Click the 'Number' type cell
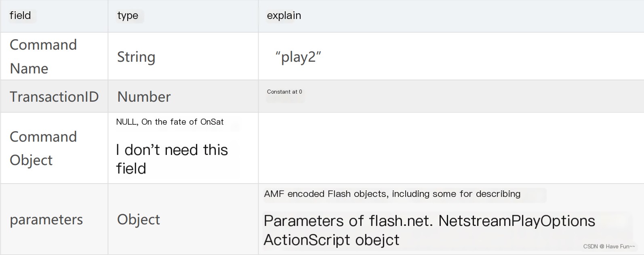The height and width of the screenshot is (255, 644). [x=144, y=97]
